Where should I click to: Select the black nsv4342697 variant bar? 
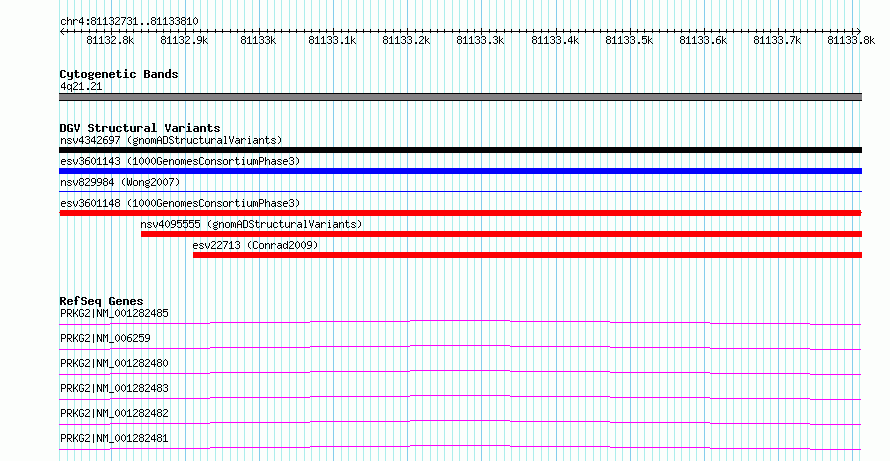point(460,150)
